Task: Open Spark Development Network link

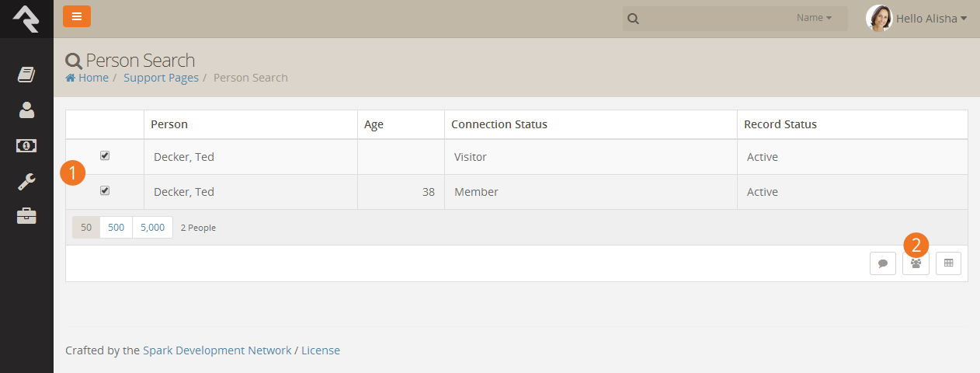Action: [217, 350]
